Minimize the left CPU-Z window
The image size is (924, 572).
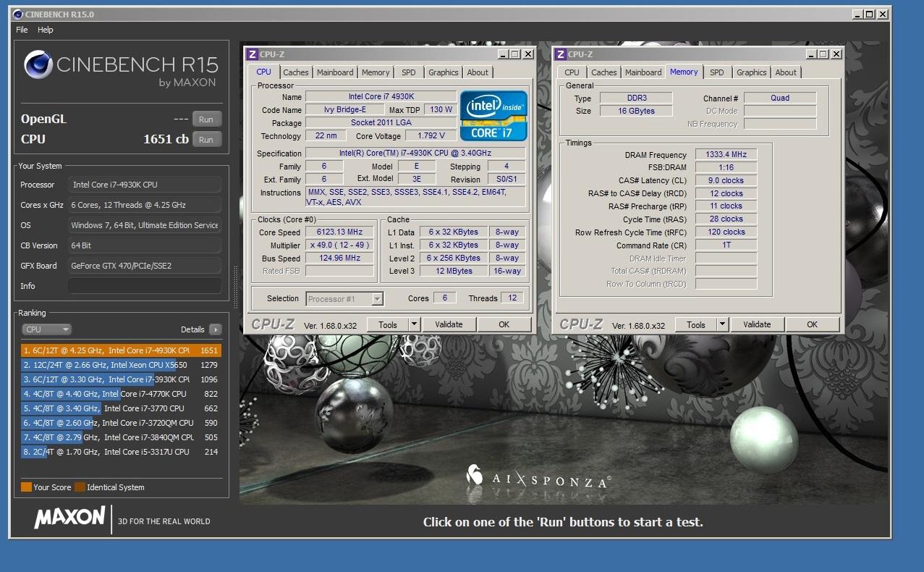[503, 54]
